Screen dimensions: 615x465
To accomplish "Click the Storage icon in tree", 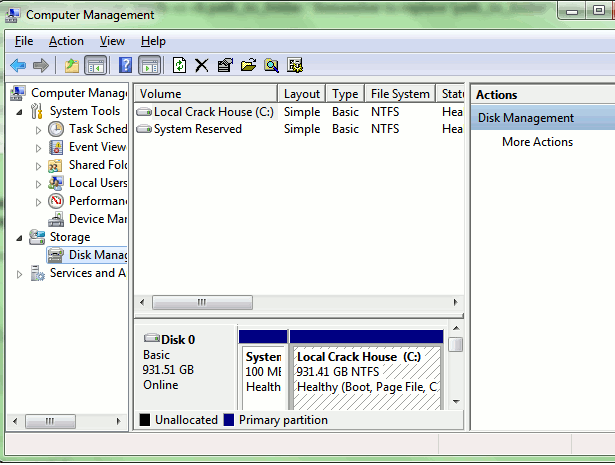I will coord(37,237).
